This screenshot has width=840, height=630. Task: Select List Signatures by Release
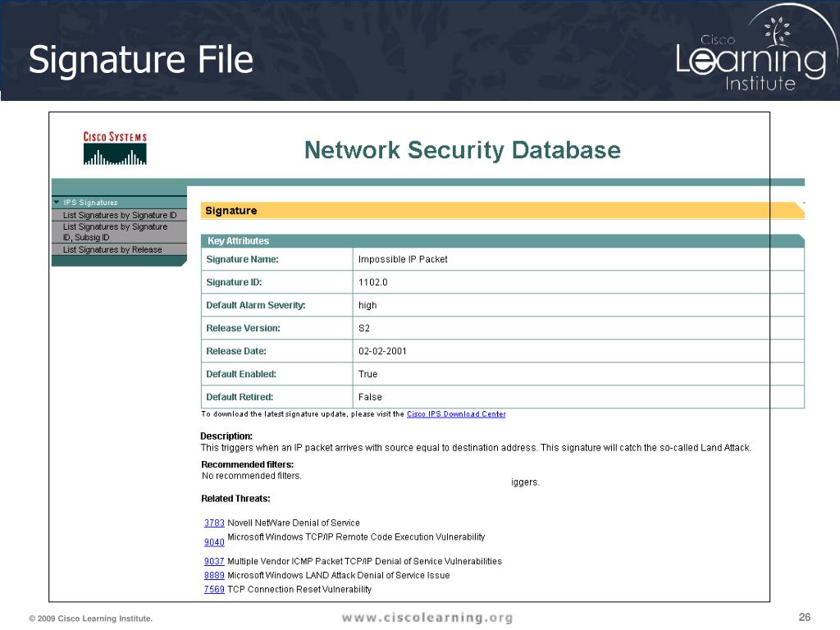click(x=112, y=249)
